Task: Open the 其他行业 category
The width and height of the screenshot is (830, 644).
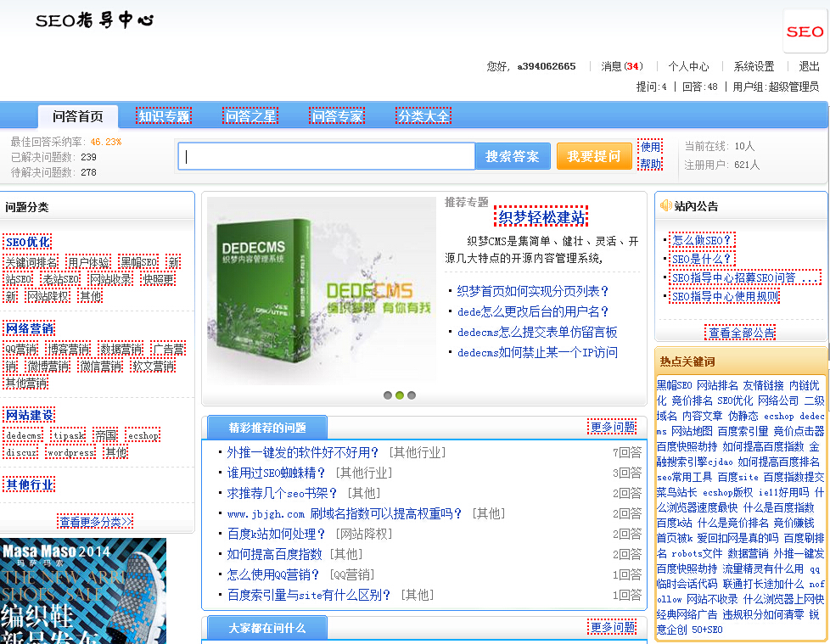Action: click(30, 484)
